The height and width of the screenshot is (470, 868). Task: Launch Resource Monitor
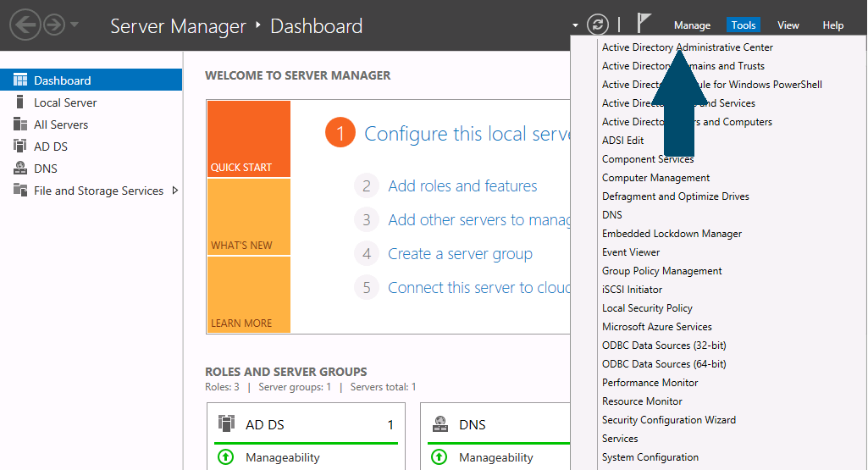point(642,401)
